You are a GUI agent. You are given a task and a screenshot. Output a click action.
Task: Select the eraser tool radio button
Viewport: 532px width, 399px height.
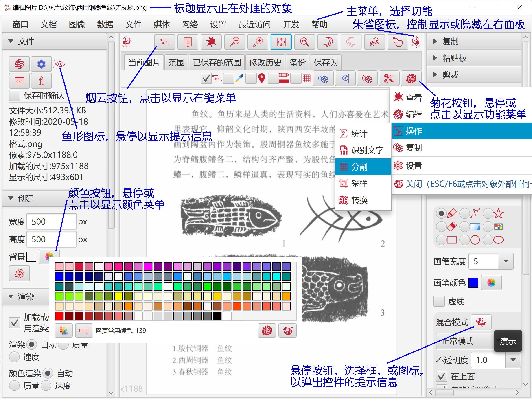441,227
